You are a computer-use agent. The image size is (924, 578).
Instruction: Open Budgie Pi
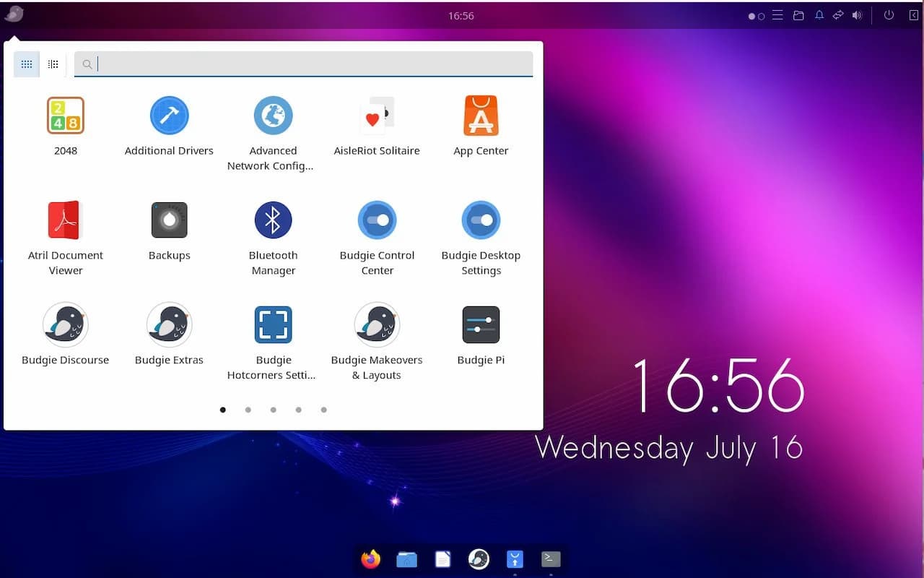coord(481,326)
